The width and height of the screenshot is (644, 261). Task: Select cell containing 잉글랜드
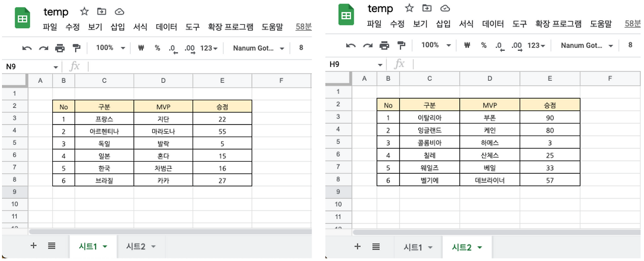click(x=430, y=130)
